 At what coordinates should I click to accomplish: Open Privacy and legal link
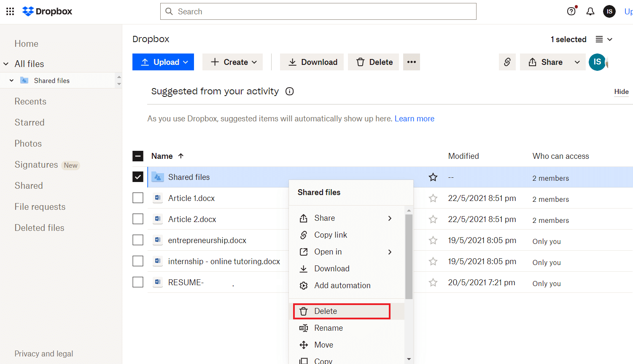[44, 354]
